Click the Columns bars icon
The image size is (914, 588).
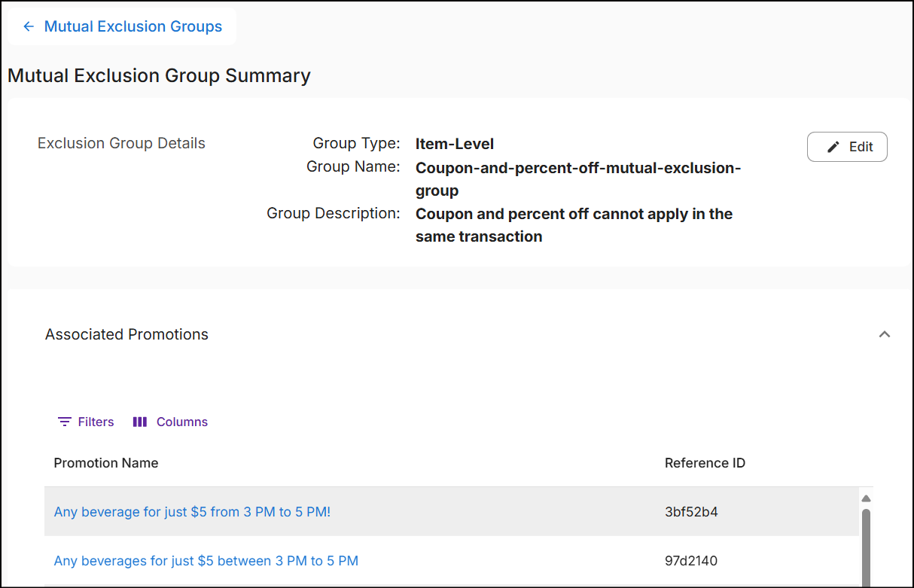click(x=139, y=422)
